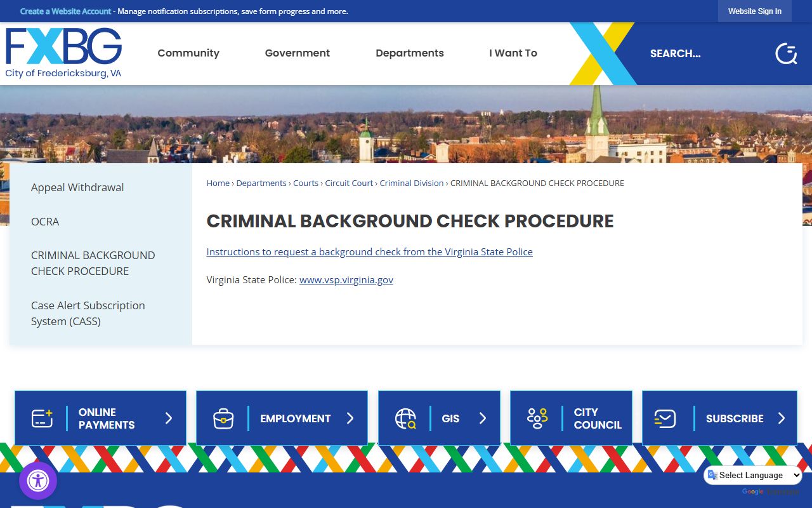The height and width of the screenshot is (508, 812).
Task: Open the Departments menu
Action: pos(410,53)
